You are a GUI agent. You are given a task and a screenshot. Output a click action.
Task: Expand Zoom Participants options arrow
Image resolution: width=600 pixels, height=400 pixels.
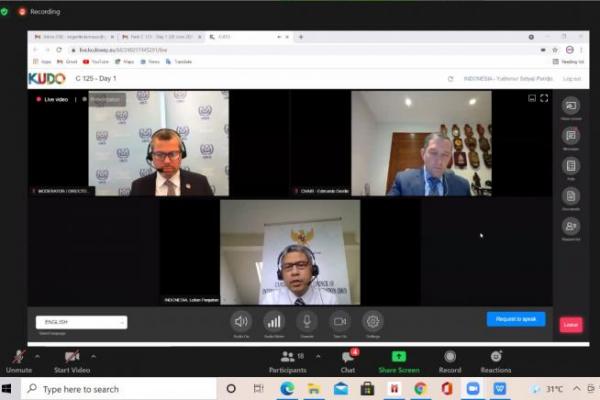[318, 356]
